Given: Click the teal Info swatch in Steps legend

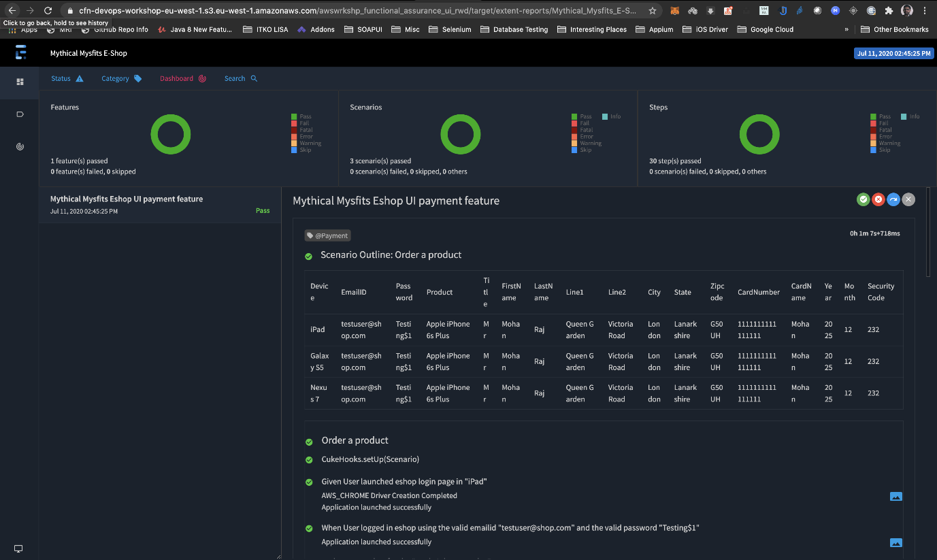Looking at the screenshot, I should (x=904, y=116).
